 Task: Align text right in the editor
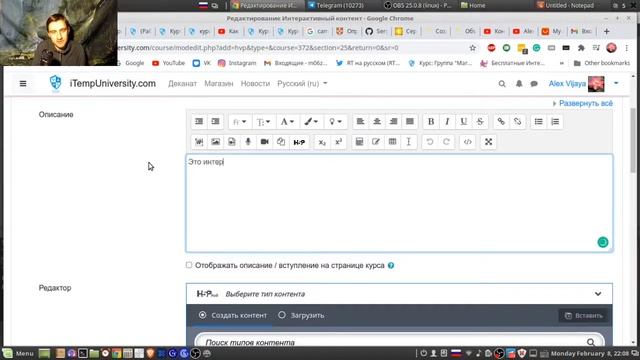coord(393,122)
